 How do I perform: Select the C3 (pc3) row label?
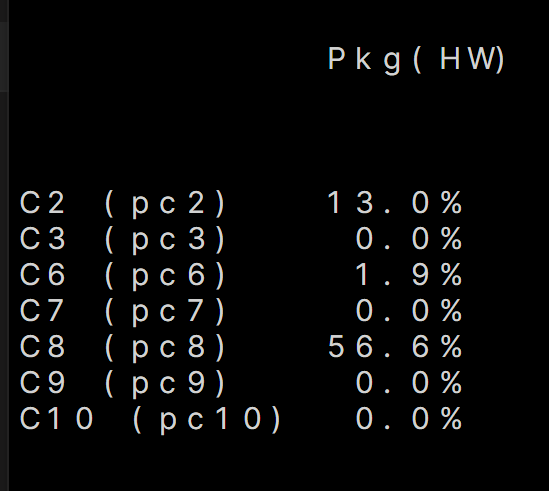click(x=122, y=240)
